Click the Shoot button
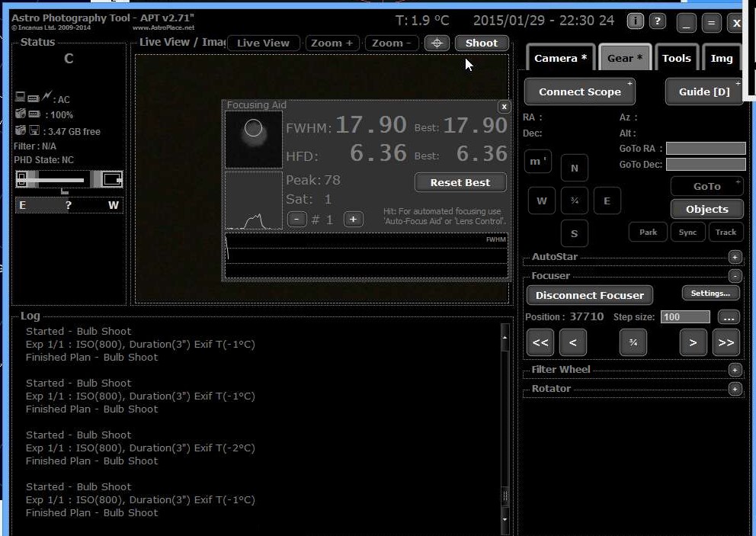Screen dimensions: 756x536 click(482, 43)
